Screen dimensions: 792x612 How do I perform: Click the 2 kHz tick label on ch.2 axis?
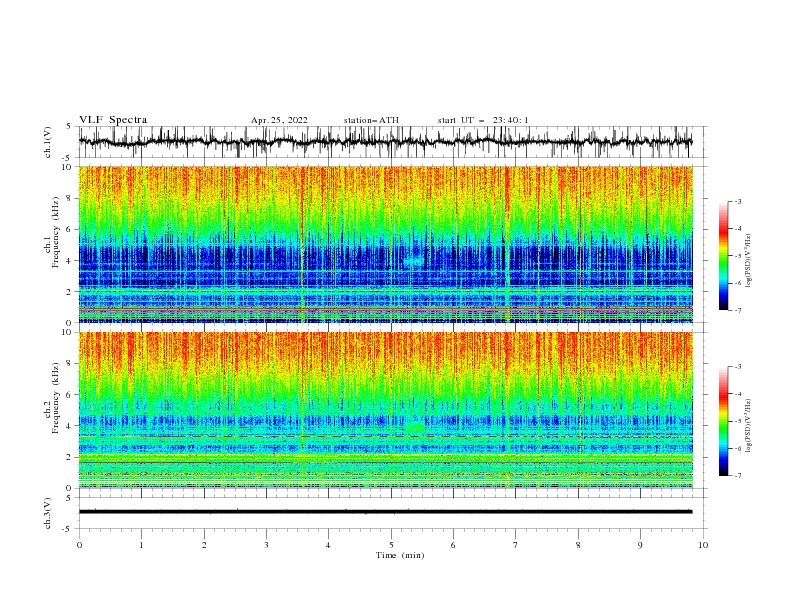point(69,457)
